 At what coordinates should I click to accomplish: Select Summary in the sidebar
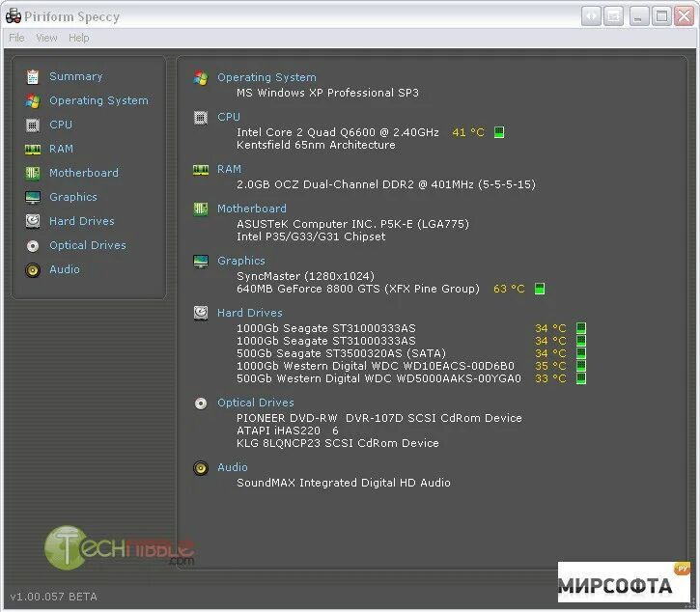pos(76,77)
